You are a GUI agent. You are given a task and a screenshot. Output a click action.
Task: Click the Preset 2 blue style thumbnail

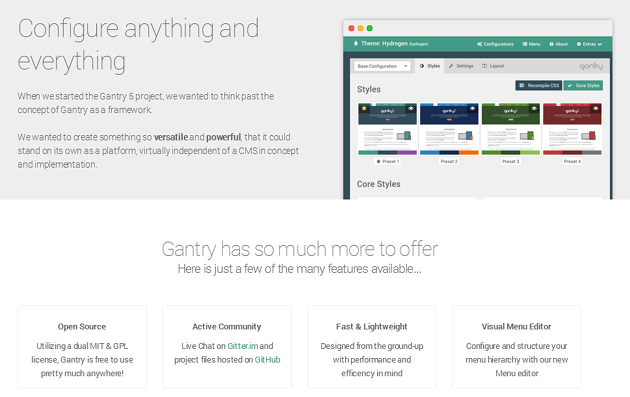pyautogui.click(x=449, y=129)
